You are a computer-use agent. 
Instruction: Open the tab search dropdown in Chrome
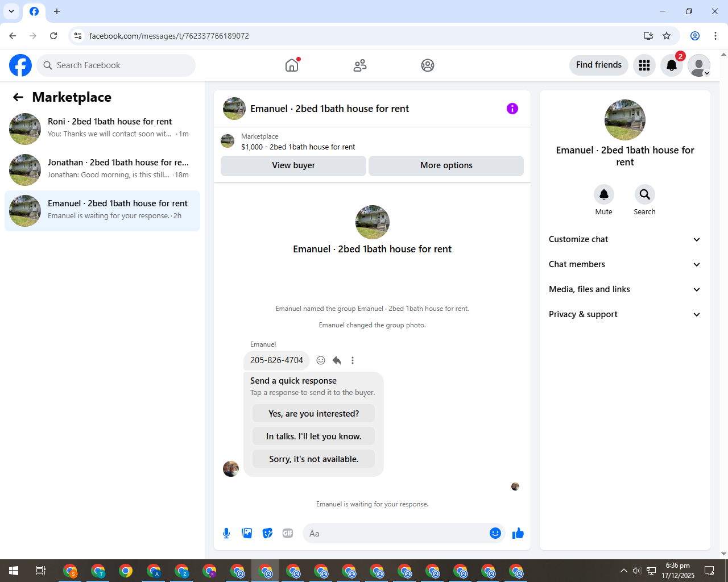click(11, 11)
